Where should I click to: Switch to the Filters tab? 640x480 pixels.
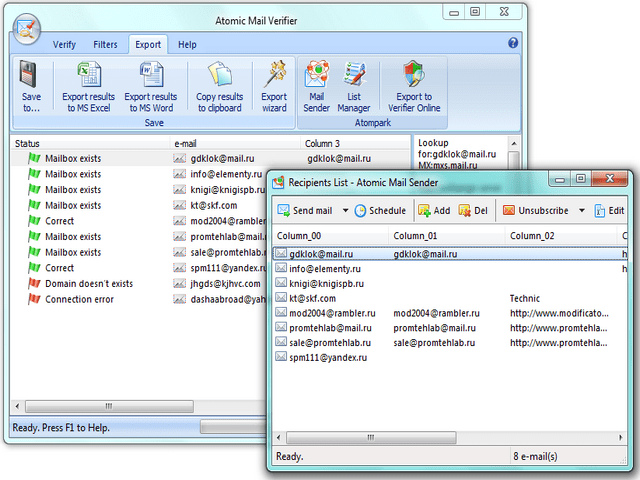tap(105, 45)
